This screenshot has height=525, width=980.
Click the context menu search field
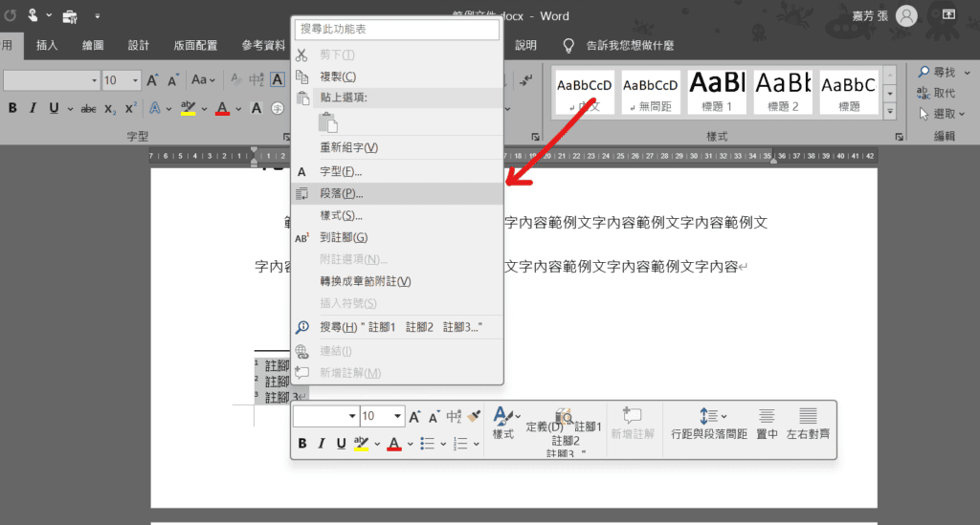click(x=397, y=30)
